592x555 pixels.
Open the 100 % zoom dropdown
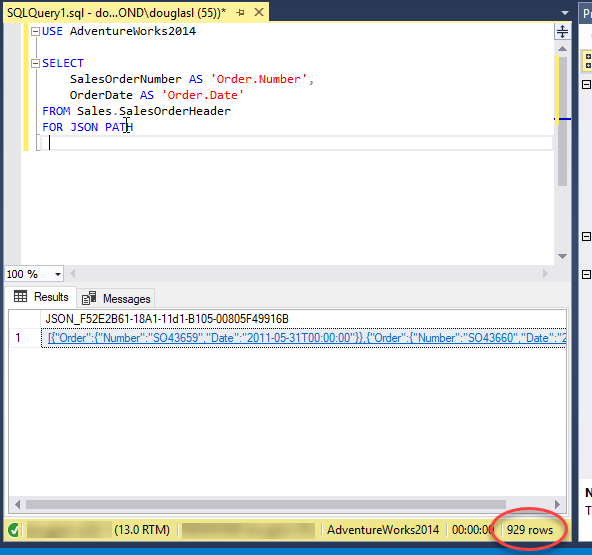(58, 274)
